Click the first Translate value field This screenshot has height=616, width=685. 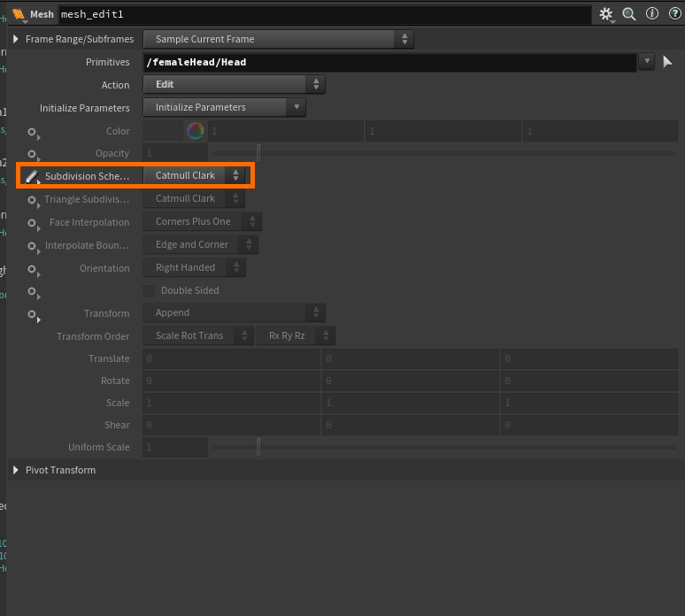(232, 358)
